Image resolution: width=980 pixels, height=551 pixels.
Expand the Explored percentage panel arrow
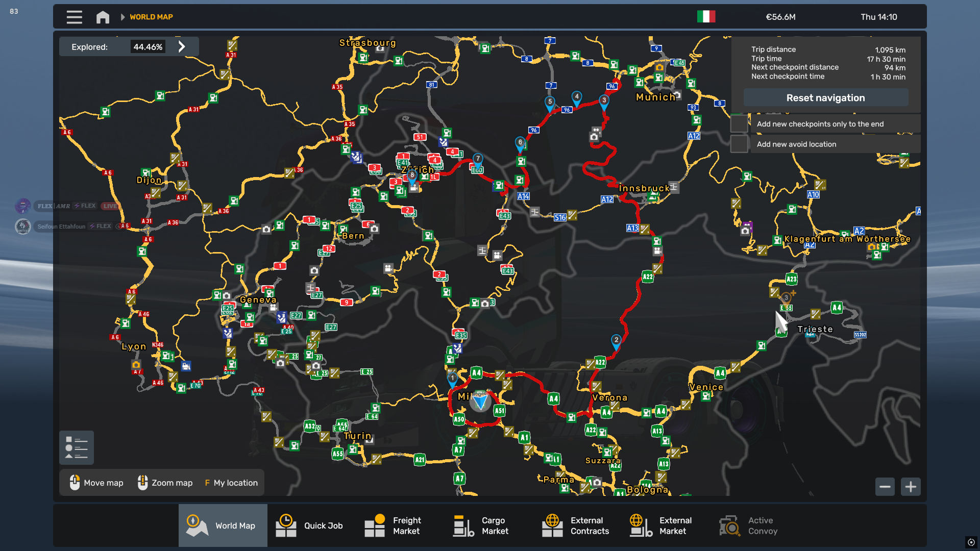pos(182,46)
